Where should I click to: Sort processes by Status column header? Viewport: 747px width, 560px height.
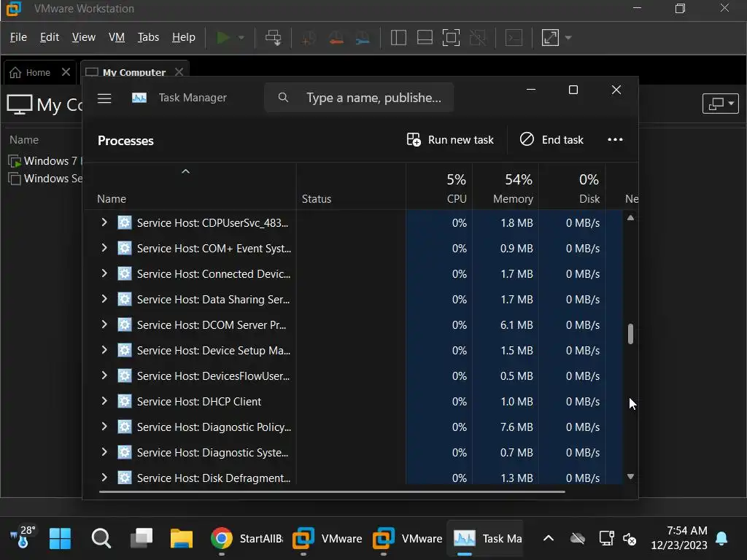(x=317, y=198)
